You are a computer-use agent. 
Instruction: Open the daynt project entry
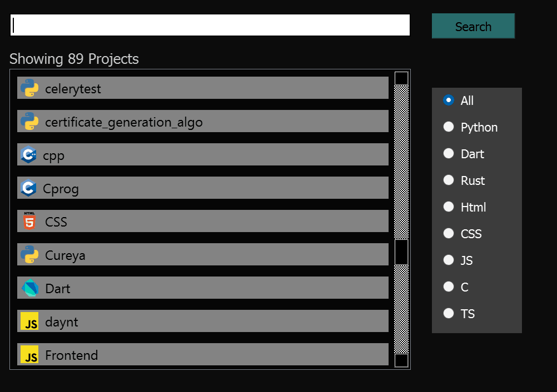point(203,321)
